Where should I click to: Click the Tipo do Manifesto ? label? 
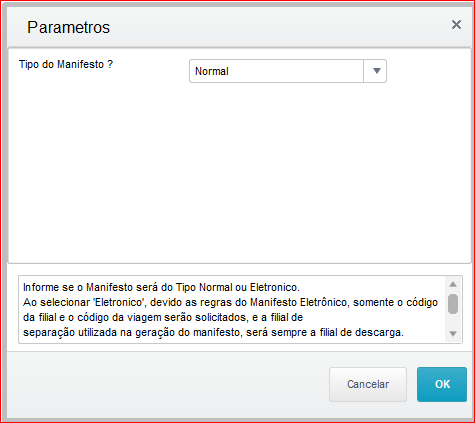(x=66, y=64)
